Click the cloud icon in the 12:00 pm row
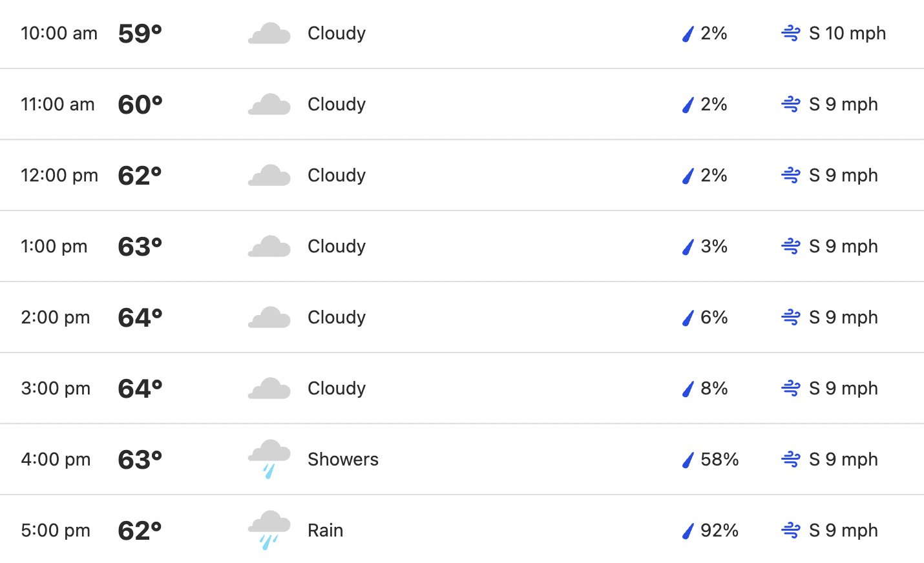 pos(269,176)
